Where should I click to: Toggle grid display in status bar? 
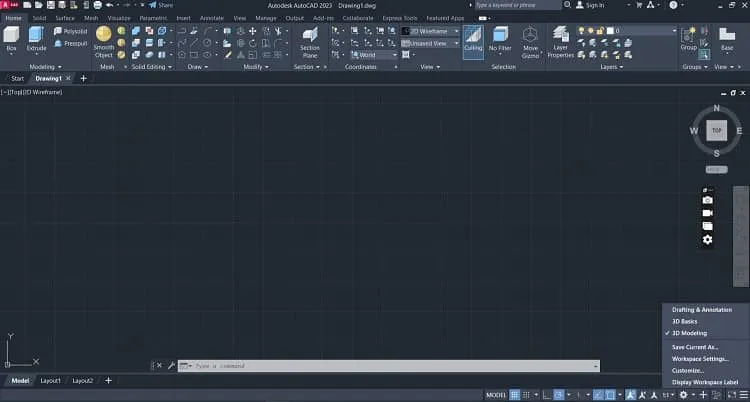tap(515, 395)
